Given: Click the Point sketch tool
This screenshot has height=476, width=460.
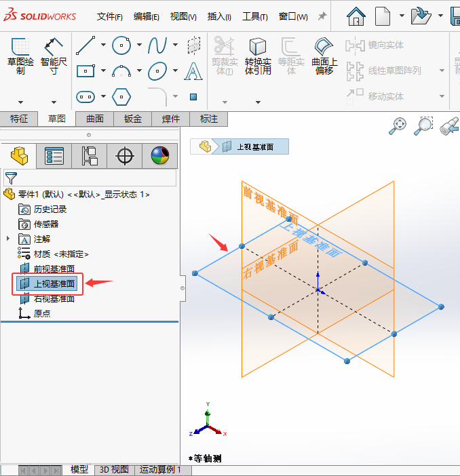Looking at the screenshot, I should [x=193, y=97].
